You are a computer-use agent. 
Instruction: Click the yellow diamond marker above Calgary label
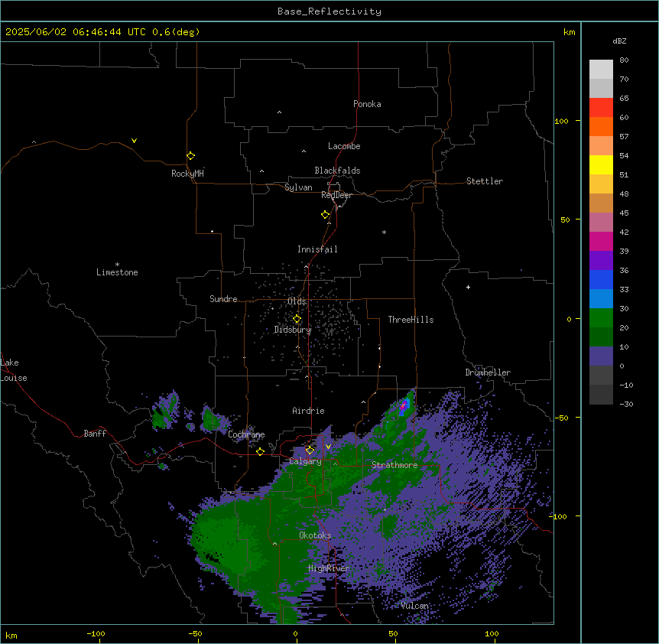310,450
